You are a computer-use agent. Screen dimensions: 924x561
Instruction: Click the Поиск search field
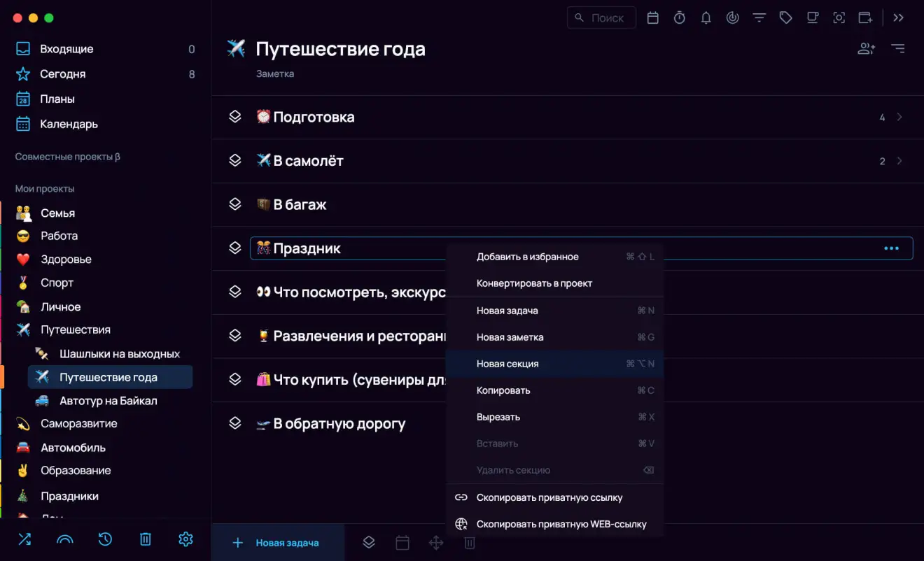602,18
